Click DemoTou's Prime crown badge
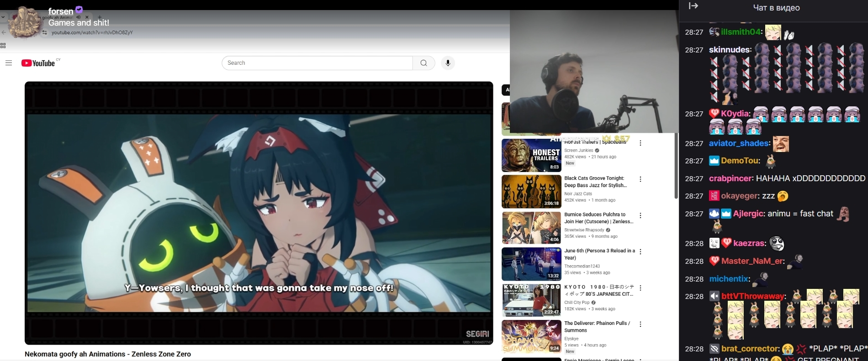The image size is (868, 361). click(x=714, y=161)
